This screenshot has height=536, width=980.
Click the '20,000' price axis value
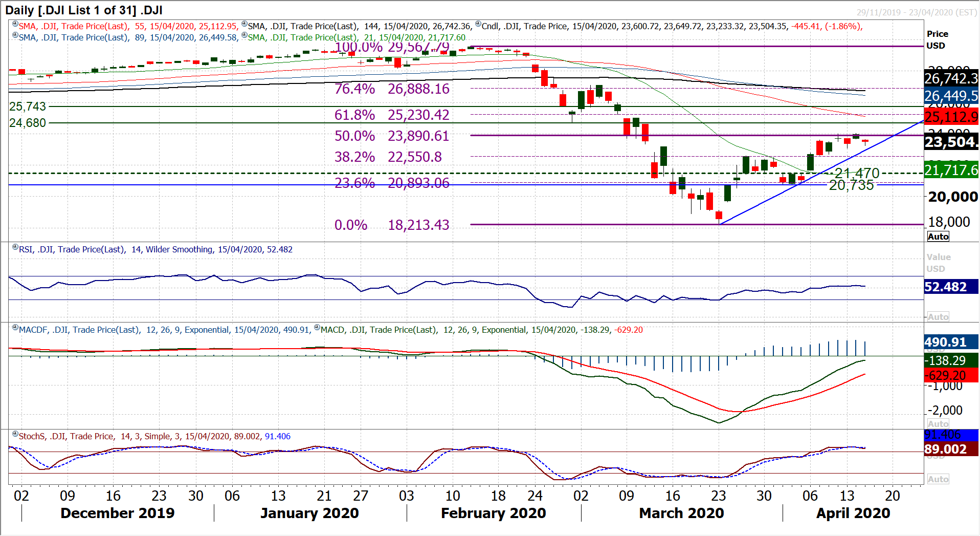(x=953, y=197)
